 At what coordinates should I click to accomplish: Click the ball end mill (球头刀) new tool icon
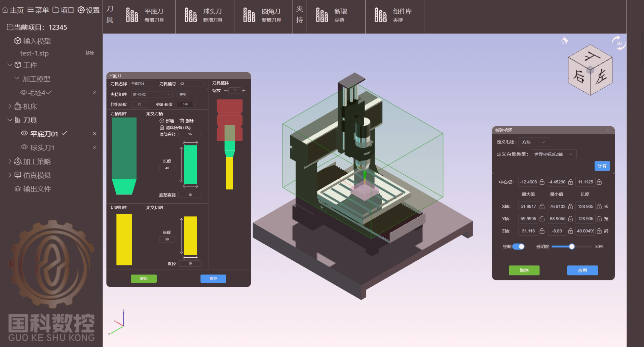[x=190, y=15]
